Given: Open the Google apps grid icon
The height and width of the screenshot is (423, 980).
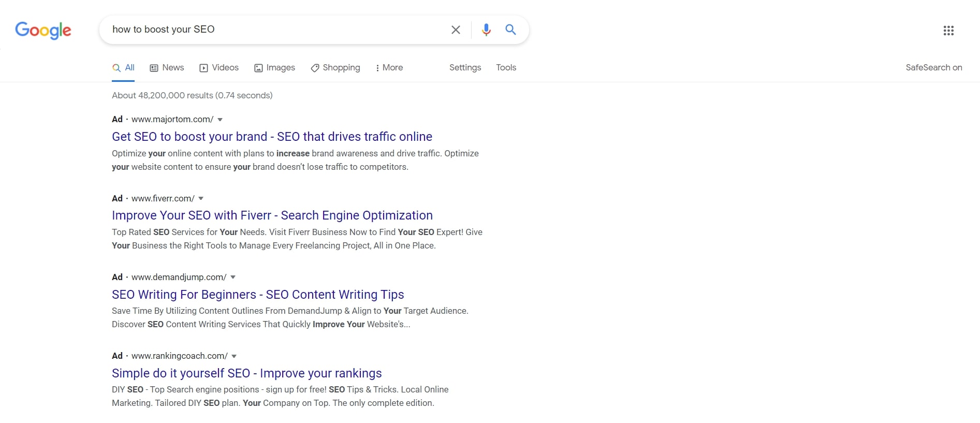Looking at the screenshot, I should pyautogui.click(x=948, y=31).
